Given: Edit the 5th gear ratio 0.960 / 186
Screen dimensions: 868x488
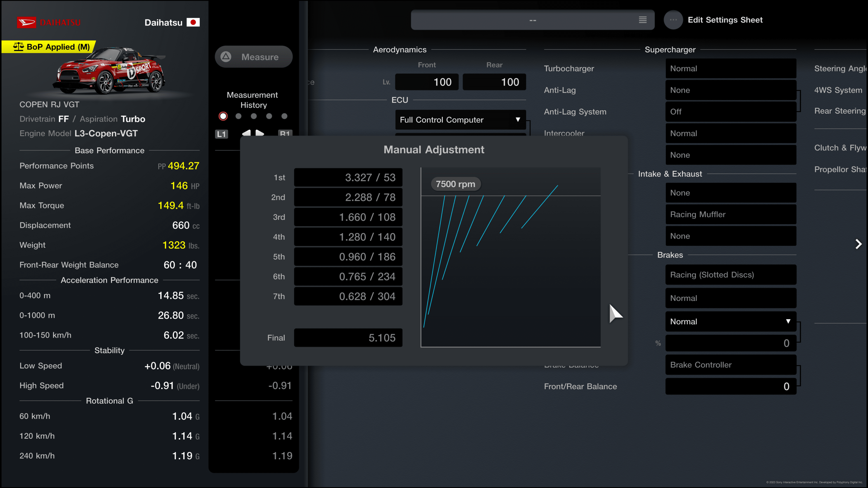Looking at the screenshot, I should pyautogui.click(x=348, y=257).
